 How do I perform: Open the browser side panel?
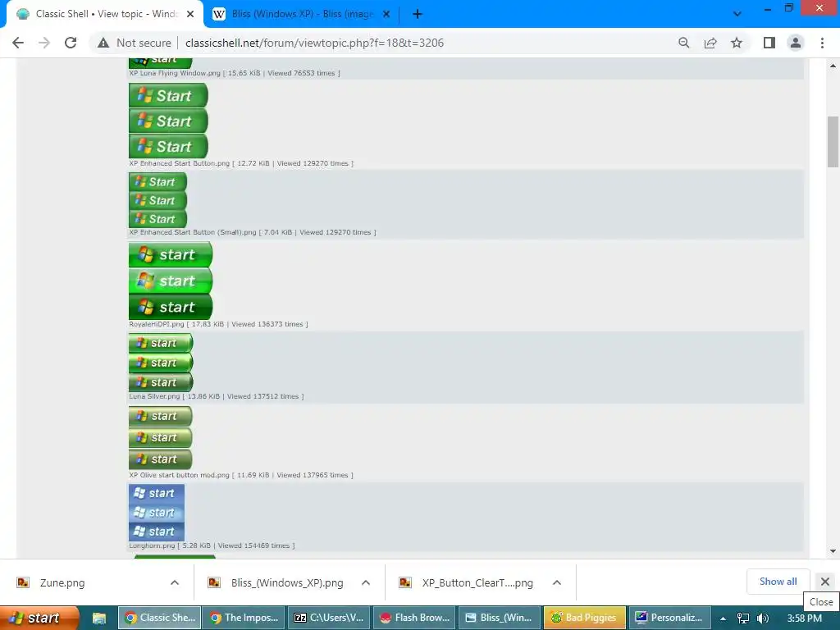[x=769, y=43]
